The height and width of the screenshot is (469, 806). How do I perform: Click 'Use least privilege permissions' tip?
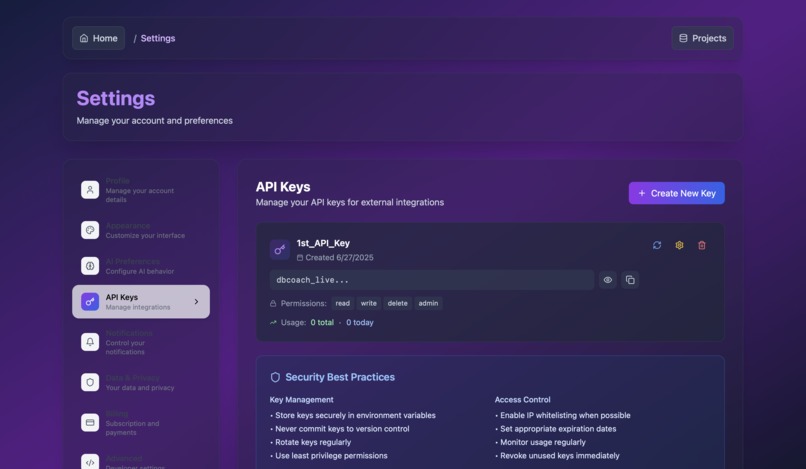point(331,456)
